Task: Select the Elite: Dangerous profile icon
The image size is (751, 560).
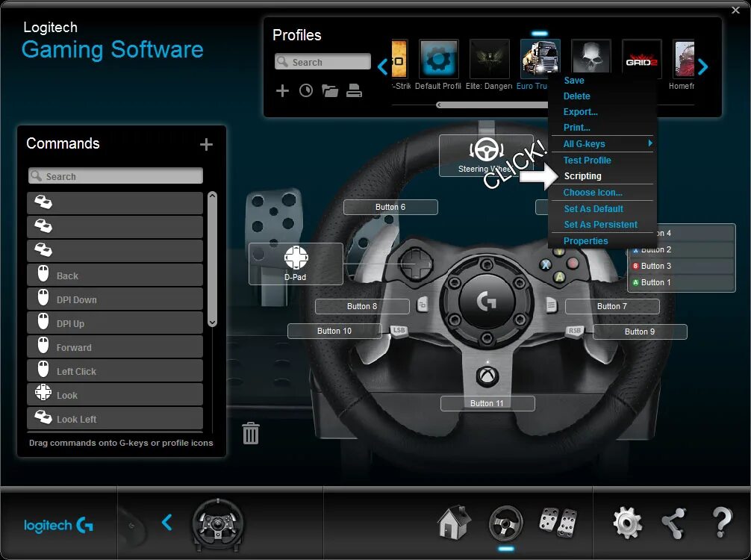Action: (489, 60)
